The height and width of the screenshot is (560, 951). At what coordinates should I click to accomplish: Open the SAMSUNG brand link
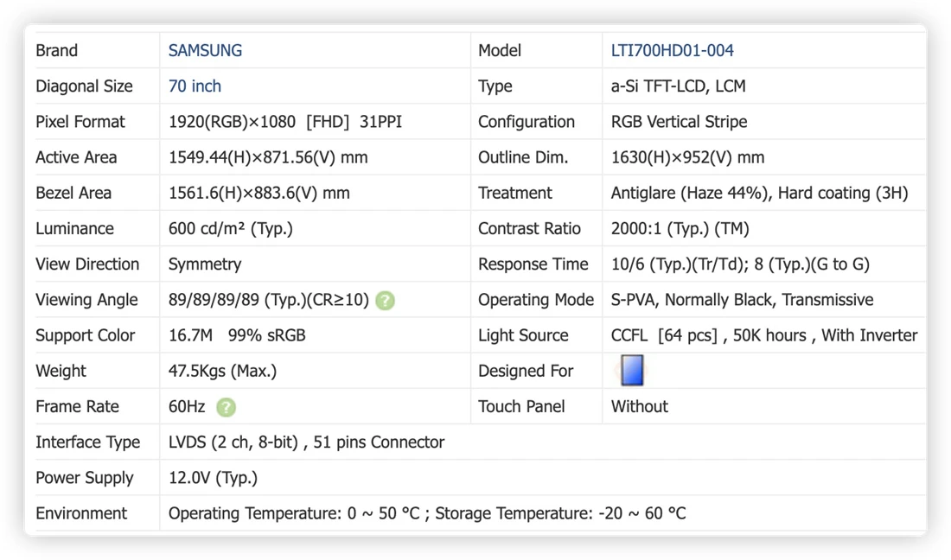[x=205, y=50]
